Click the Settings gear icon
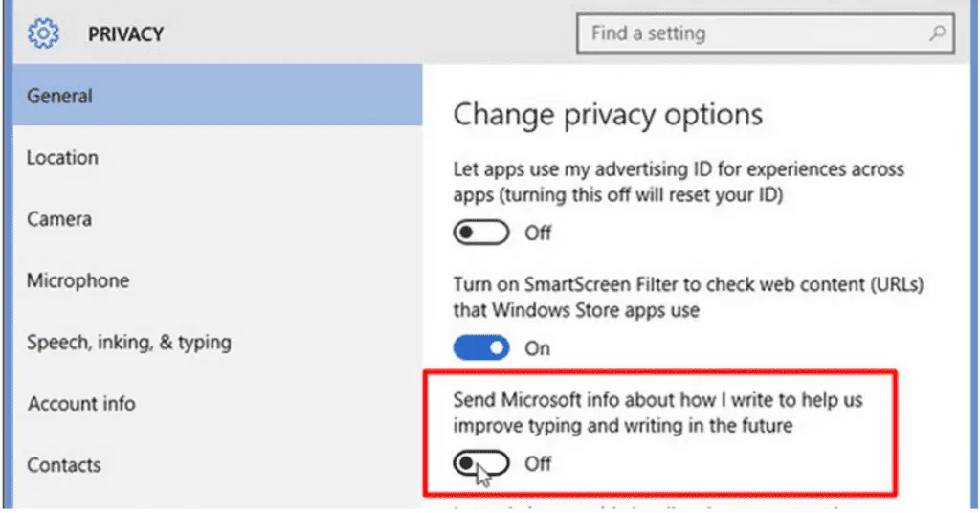This screenshot has height=513, width=980. [x=43, y=34]
